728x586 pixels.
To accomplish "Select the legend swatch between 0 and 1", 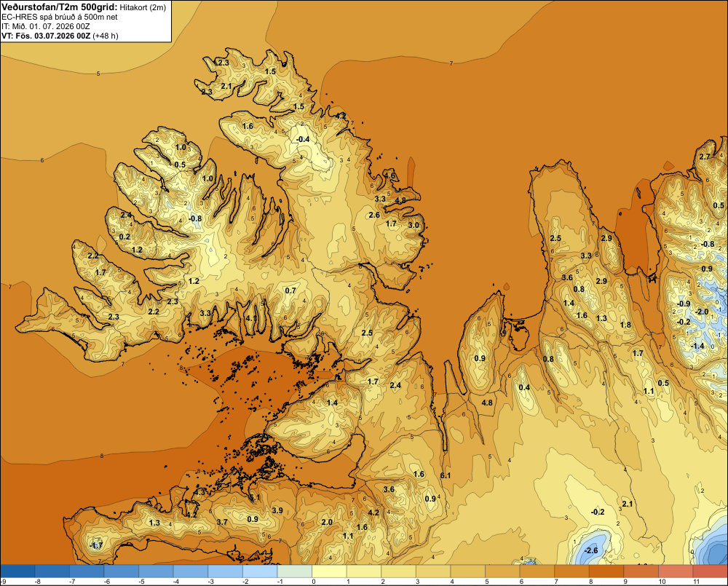I will pyautogui.click(x=329, y=571).
